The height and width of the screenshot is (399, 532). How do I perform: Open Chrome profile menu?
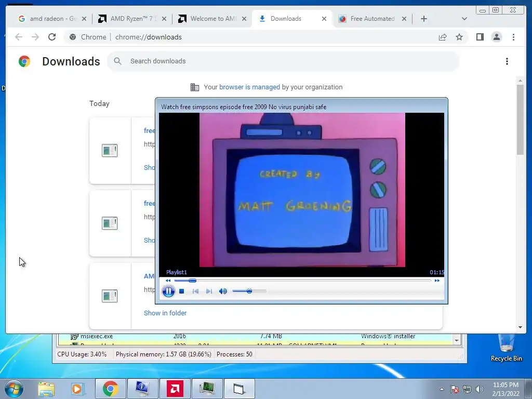pos(496,37)
